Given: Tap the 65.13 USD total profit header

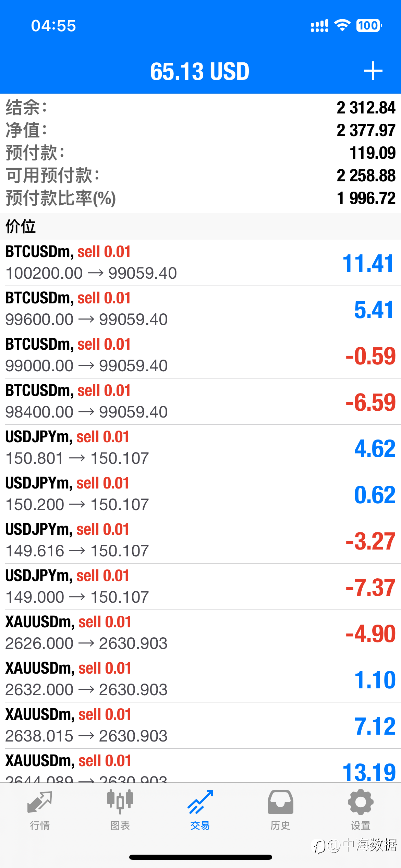Looking at the screenshot, I should pyautogui.click(x=200, y=71).
